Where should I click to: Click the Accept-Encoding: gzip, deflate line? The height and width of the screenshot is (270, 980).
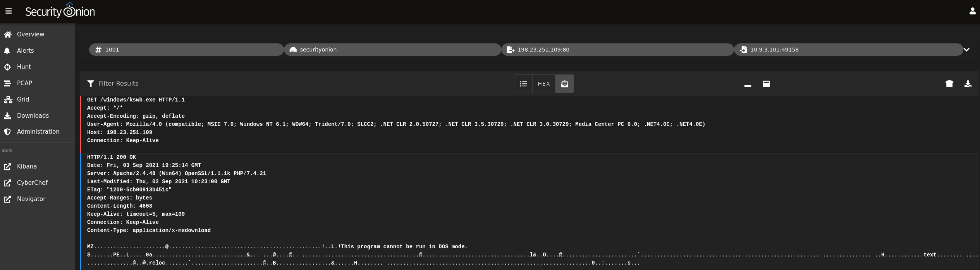click(136, 116)
